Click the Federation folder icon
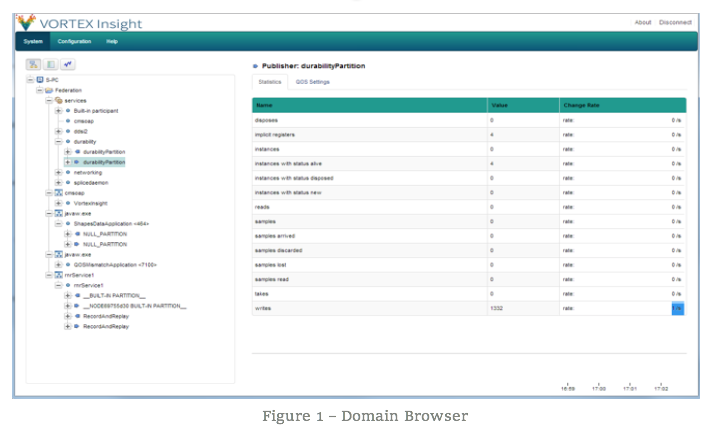 click(49, 90)
